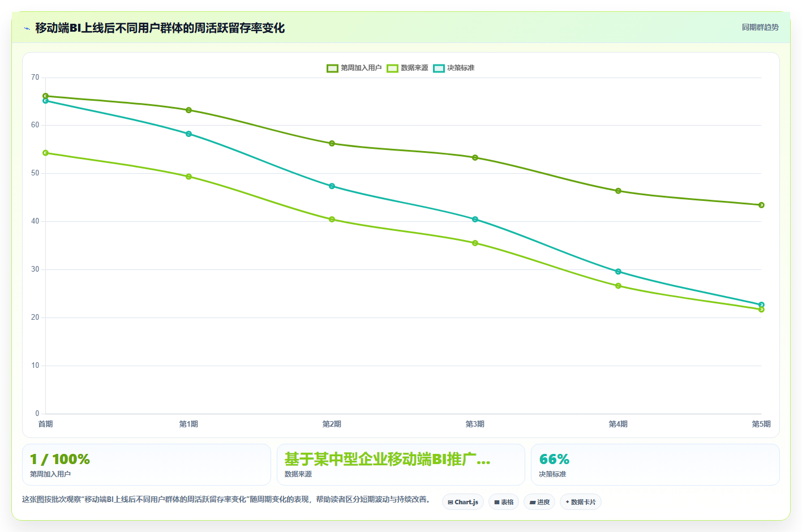The width and height of the screenshot is (802, 532).
Task: Click the 第3期 x-axis label
Action: pyautogui.click(x=475, y=424)
